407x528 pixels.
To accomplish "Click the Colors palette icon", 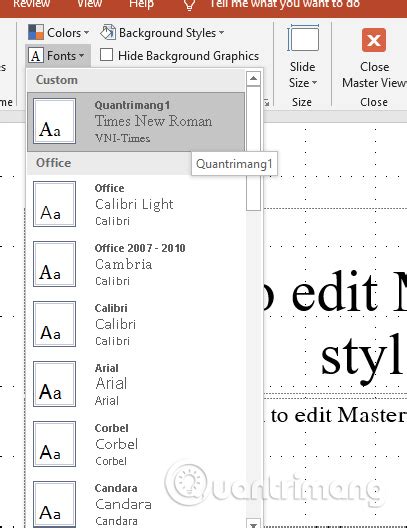I will [x=36, y=33].
